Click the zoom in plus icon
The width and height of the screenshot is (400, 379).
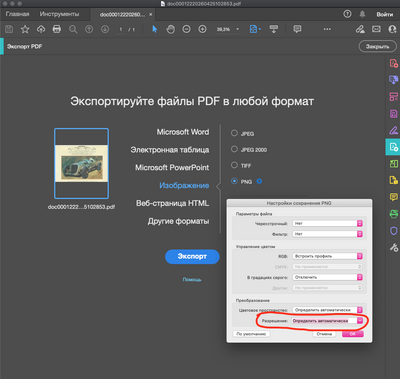point(202,29)
